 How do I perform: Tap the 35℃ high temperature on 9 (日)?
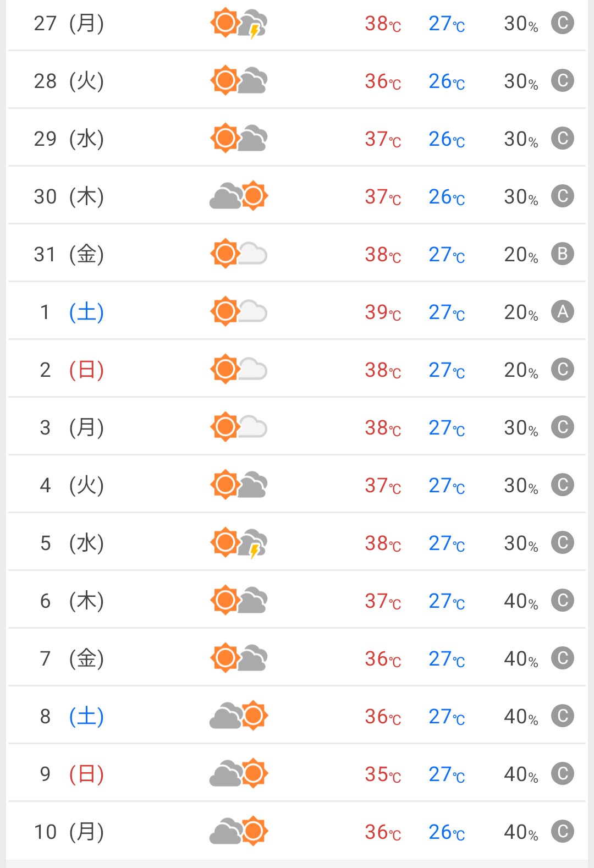coord(383,774)
